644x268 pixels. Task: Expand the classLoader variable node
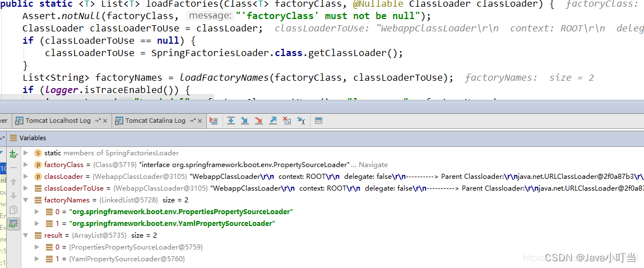(x=26, y=177)
